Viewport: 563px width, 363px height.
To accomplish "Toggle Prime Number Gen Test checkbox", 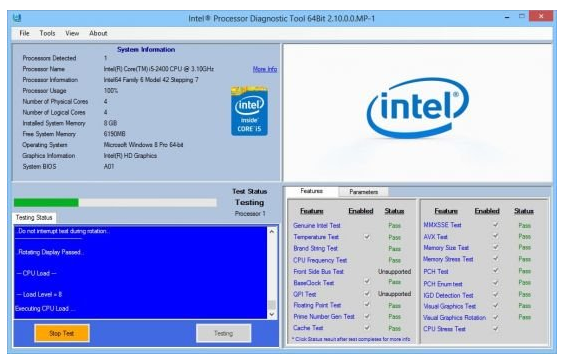I will pos(367,316).
